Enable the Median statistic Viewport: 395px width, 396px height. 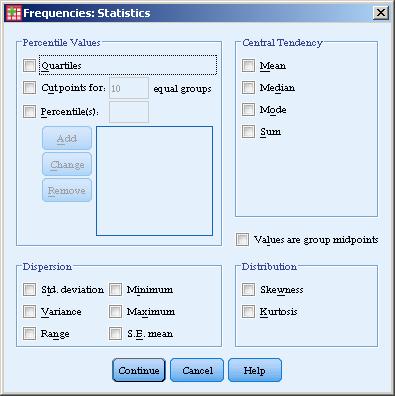[248, 87]
